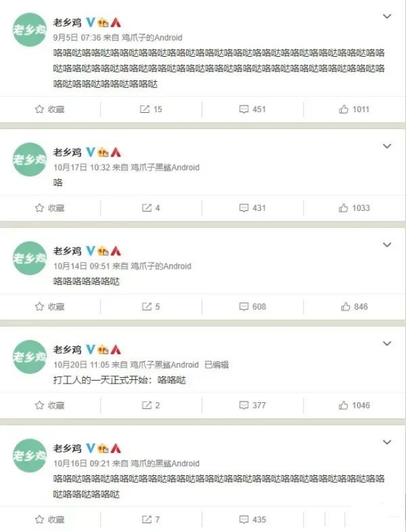Screen dimensions: 406x532
Task: Open the 608 comments on 10月14日 post
Action: [x=252, y=307]
